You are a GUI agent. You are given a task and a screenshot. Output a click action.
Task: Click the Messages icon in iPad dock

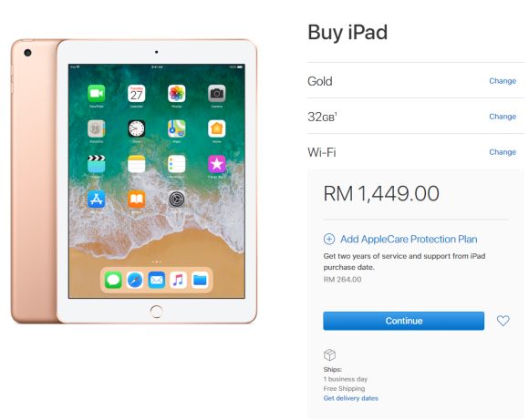[113, 280]
